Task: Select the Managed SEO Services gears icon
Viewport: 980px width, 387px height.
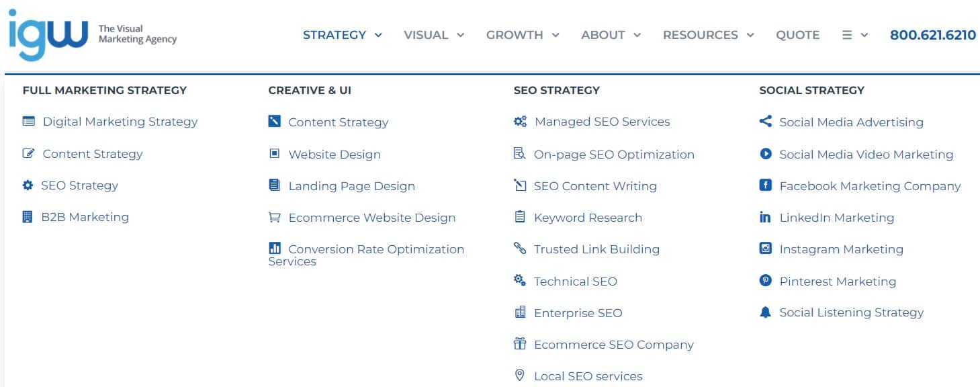Action: (x=519, y=121)
